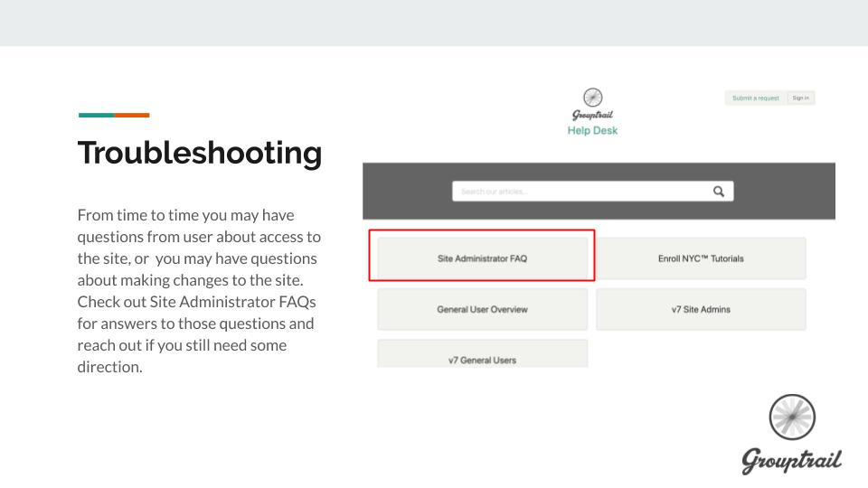Viewport: 868px width, 488px height.
Task: Click the dark gray search banner background
Action: coord(407,192)
